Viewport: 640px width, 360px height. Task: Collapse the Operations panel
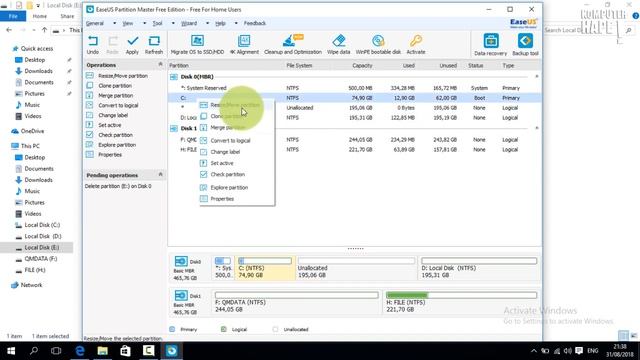click(160, 64)
